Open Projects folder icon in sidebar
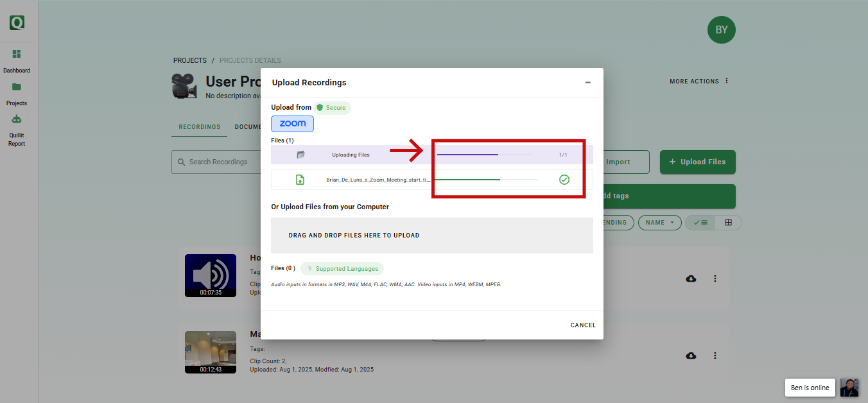The image size is (868, 403). [x=17, y=87]
